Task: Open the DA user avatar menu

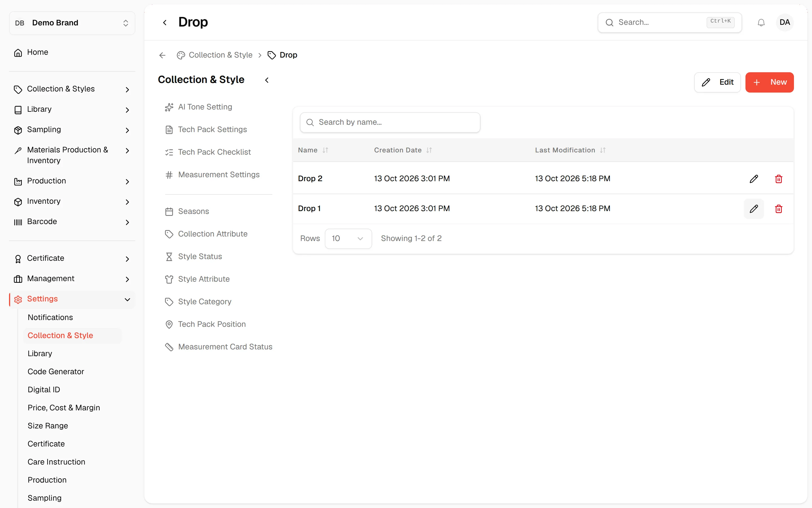Action: pyautogui.click(x=784, y=23)
